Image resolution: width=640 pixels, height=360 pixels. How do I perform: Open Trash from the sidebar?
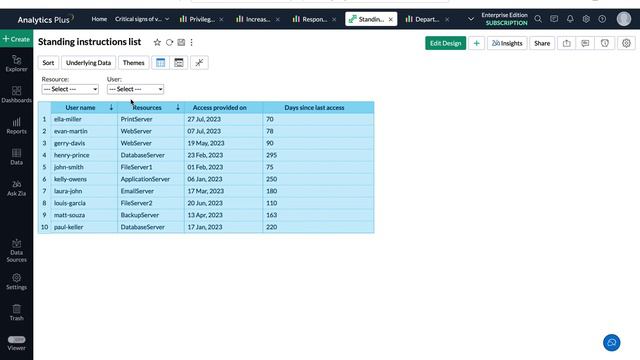(x=16, y=313)
